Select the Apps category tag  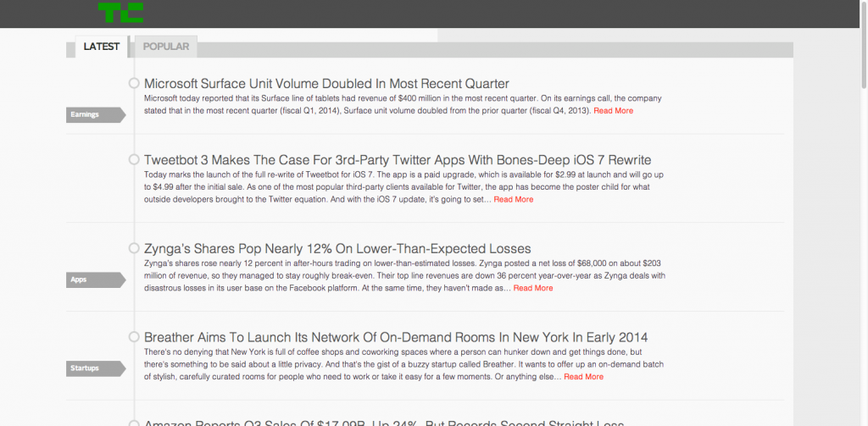point(95,279)
